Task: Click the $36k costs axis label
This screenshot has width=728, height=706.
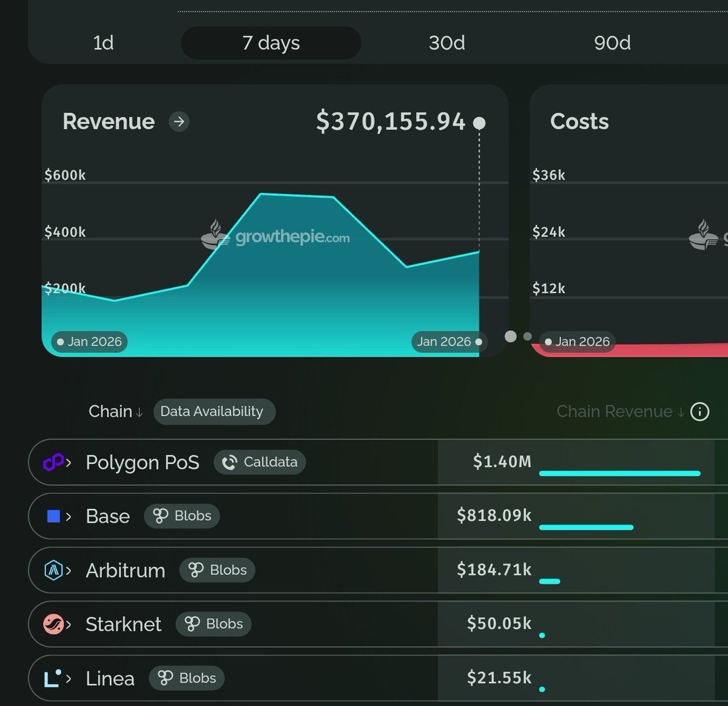Action: click(x=548, y=175)
